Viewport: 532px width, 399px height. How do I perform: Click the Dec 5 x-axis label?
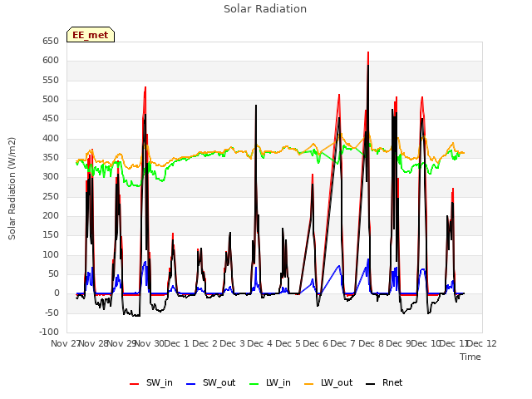tap(288, 343)
